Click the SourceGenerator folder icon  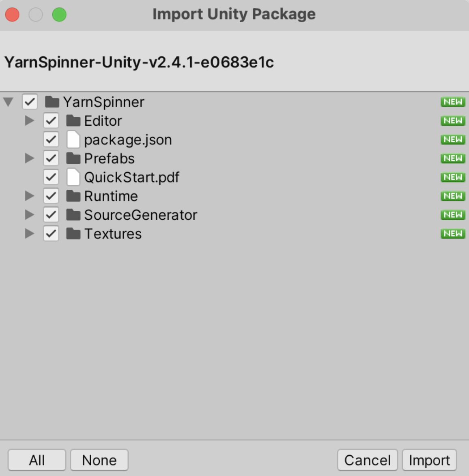pos(73,215)
